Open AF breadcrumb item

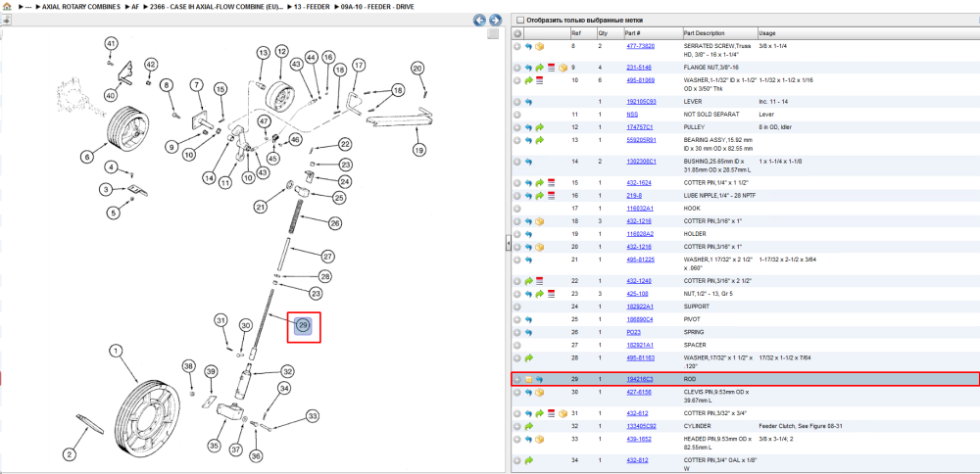pyautogui.click(x=135, y=6)
